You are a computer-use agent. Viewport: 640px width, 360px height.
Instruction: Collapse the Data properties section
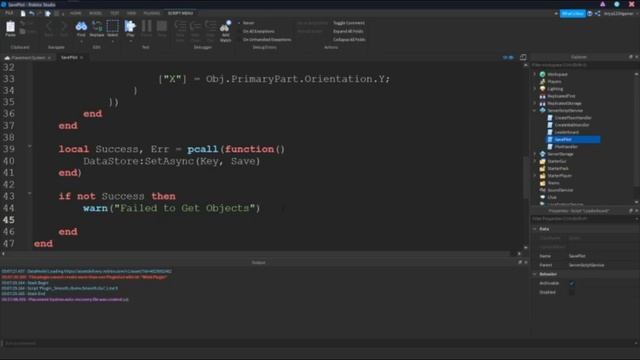tap(535, 229)
